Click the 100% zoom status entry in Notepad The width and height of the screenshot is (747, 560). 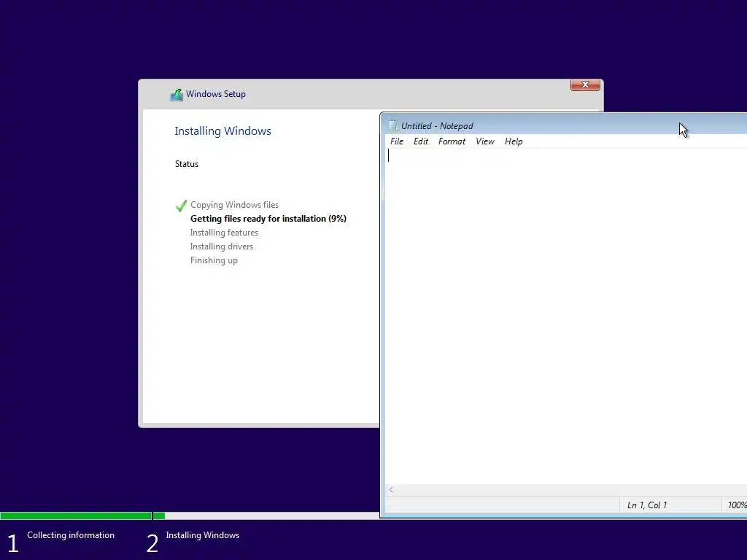coord(737,505)
